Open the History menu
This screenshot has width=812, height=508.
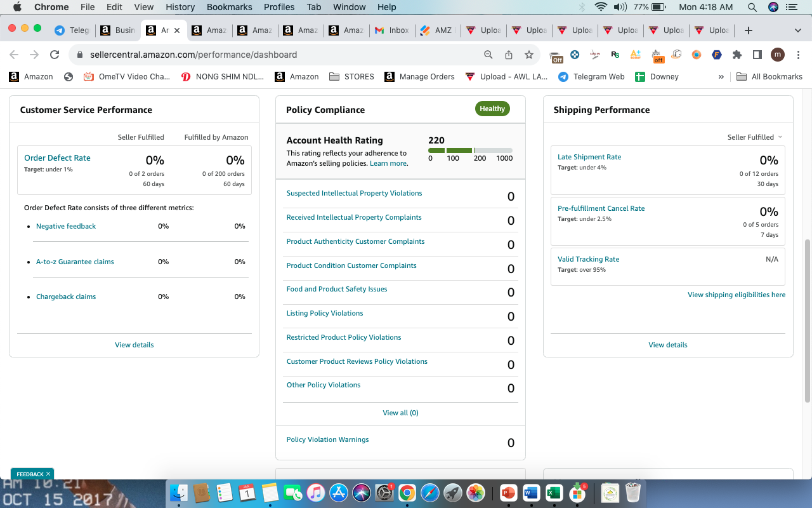180,7
